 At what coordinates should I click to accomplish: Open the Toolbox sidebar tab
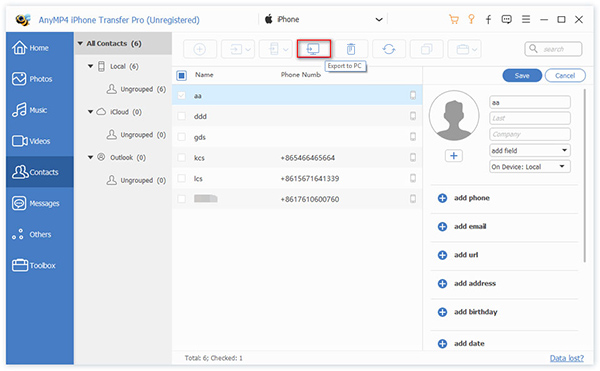(39, 265)
